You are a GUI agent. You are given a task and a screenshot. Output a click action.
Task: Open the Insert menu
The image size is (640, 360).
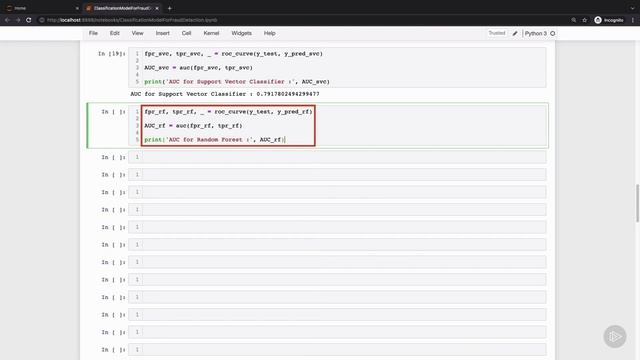162,33
